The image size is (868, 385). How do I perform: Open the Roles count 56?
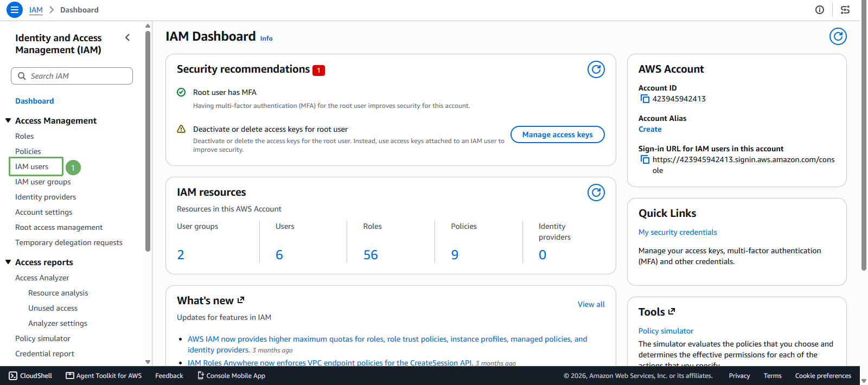[x=371, y=255]
